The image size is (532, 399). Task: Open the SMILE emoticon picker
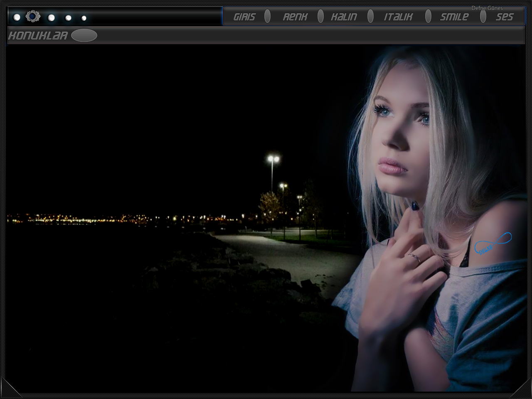[454, 17]
